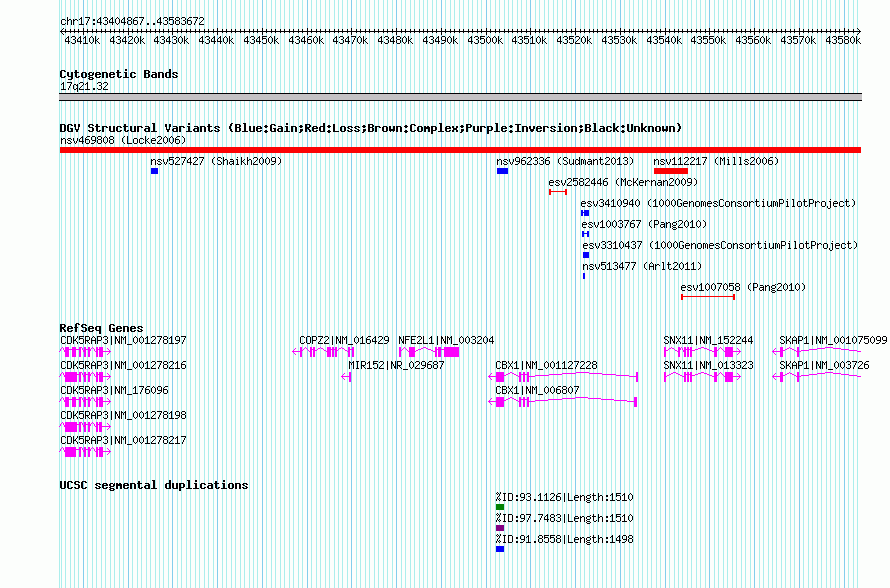Open the %ID:91.8558|Length:1498 label
The width and height of the screenshot is (890, 588).
coord(564,539)
